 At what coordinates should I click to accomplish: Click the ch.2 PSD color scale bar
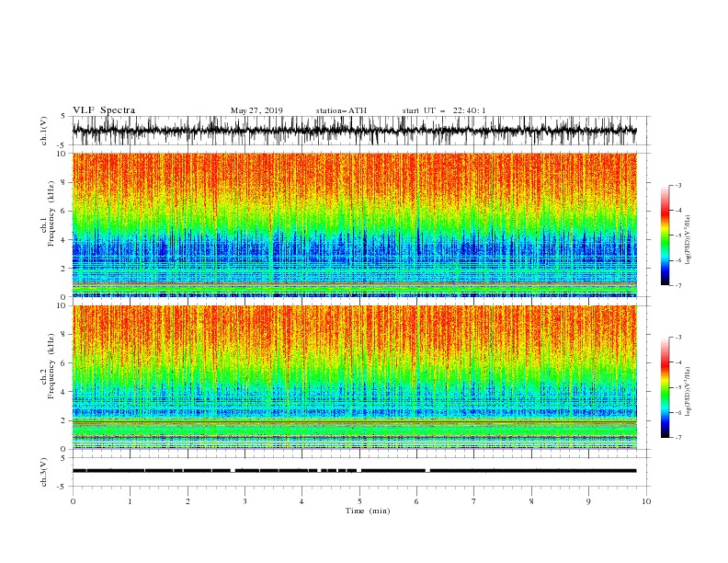(x=665, y=387)
